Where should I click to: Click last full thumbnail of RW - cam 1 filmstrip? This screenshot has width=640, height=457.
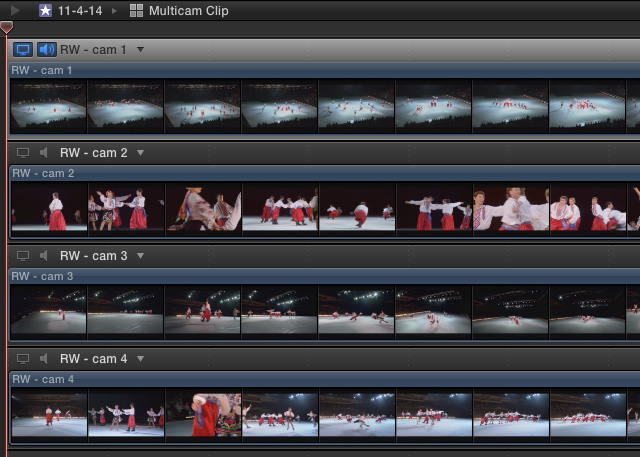coord(587,106)
